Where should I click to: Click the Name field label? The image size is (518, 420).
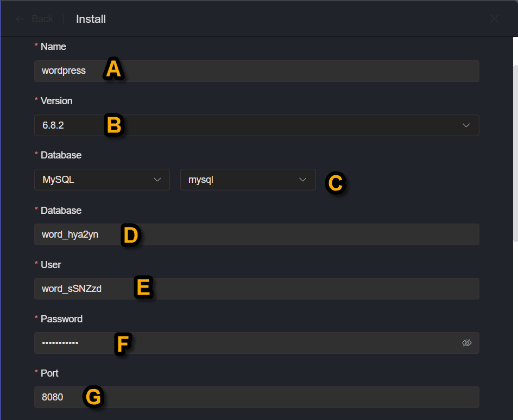pos(54,47)
